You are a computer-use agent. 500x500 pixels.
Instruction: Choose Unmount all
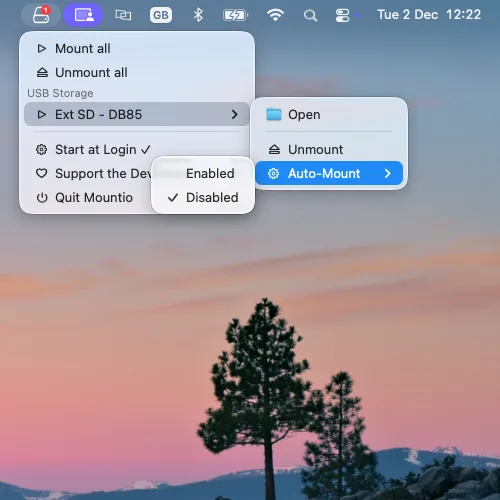pos(137,73)
